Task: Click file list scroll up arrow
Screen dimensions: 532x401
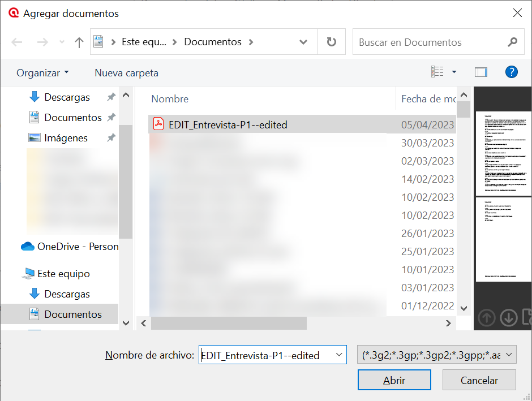Action: pyautogui.click(x=464, y=95)
